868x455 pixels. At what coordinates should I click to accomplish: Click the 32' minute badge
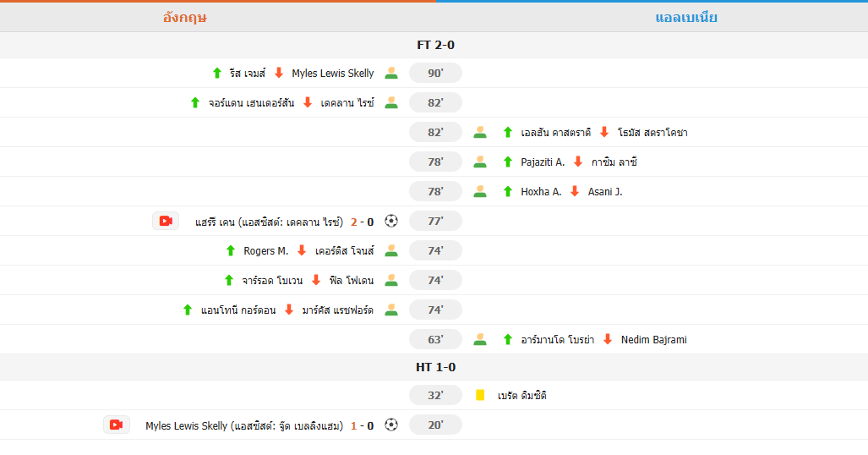tap(435, 395)
